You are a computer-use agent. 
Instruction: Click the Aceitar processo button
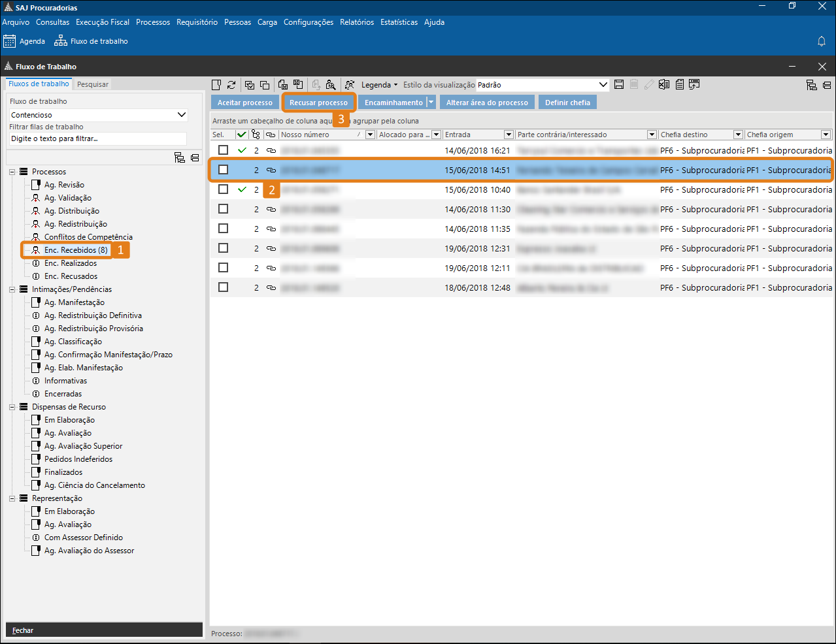(x=244, y=103)
